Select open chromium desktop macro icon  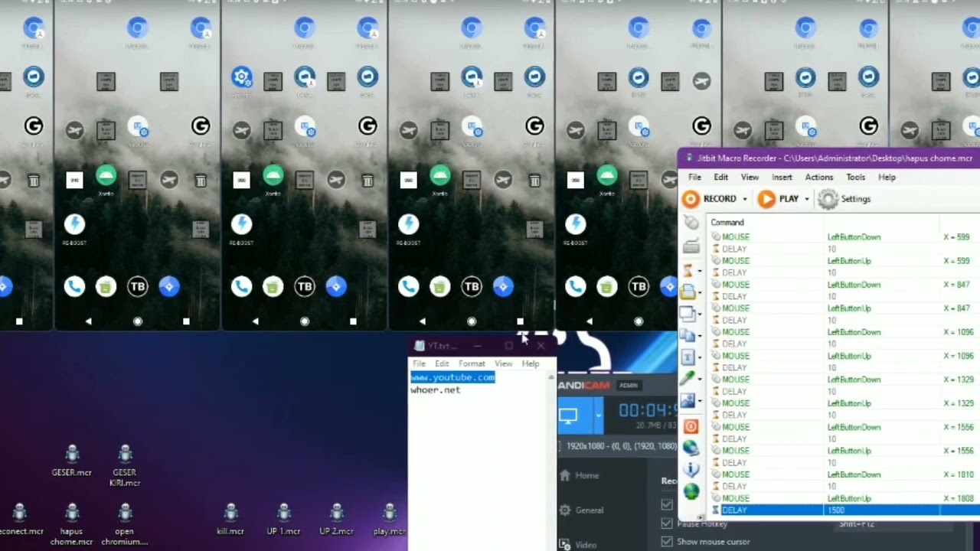tap(125, 524)
